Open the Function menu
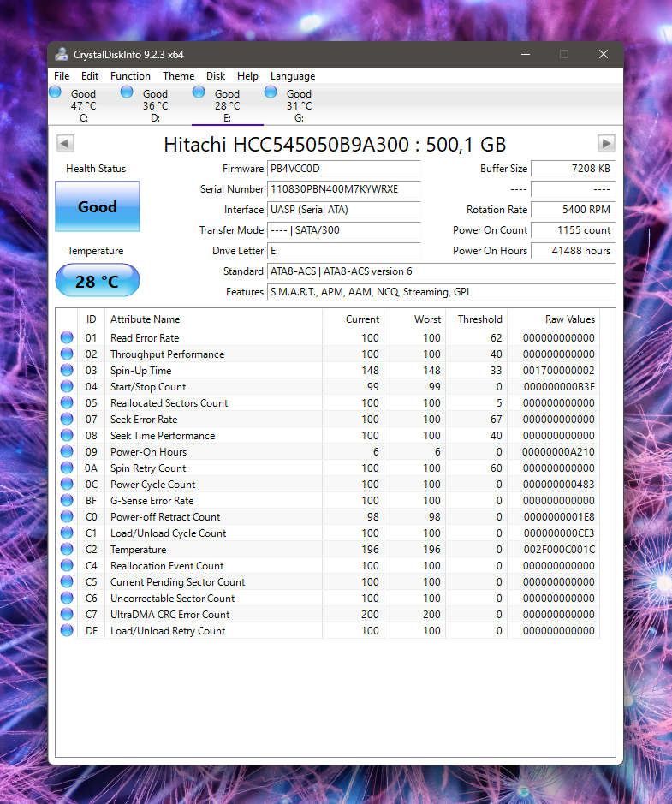Screen dimensions: 672x804 [x=130, y=76]
